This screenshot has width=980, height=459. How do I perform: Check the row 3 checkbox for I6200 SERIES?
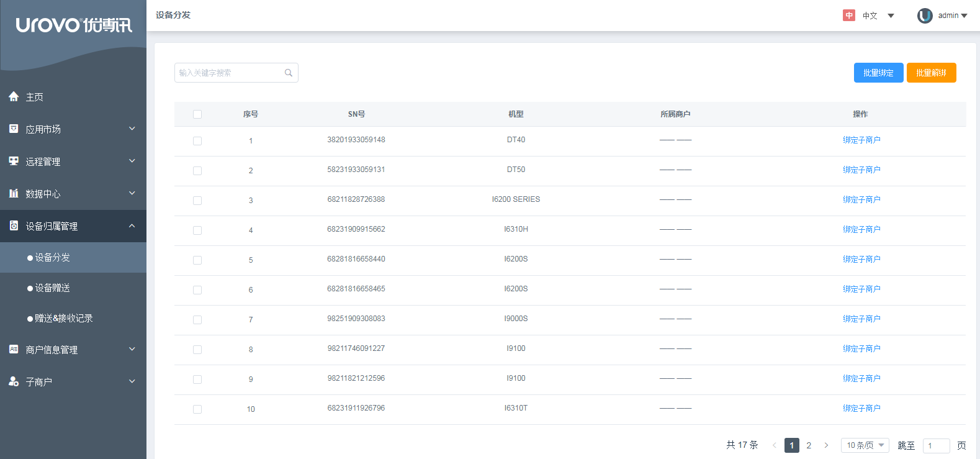pyautogui.click(x=197, y=201)
